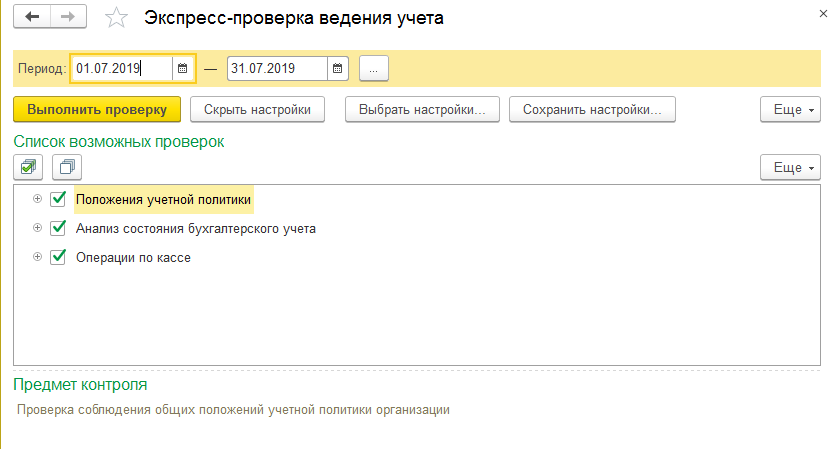832x449 pixels.
Task: Click the period end date field
Action: pos(277,69)
